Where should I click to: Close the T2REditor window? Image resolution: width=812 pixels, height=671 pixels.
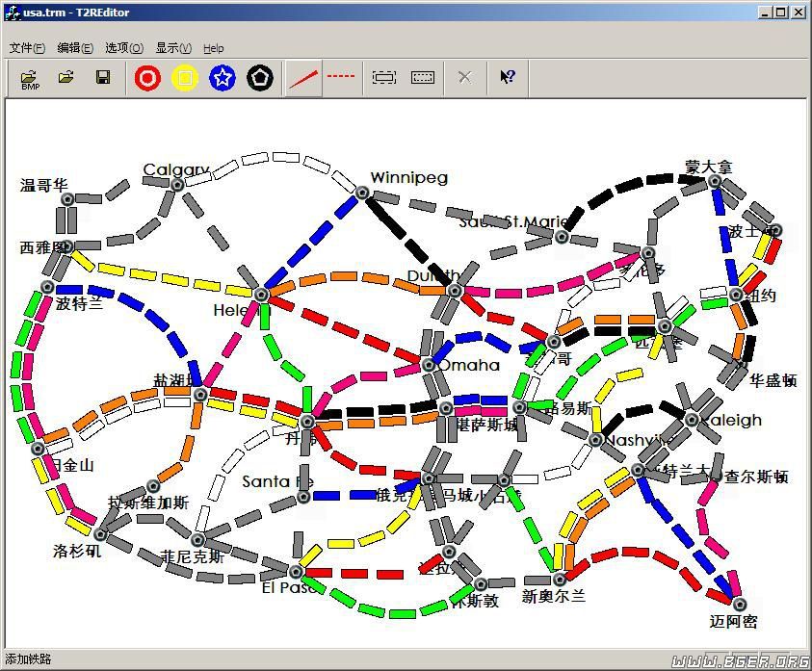[x=799, y=13]
